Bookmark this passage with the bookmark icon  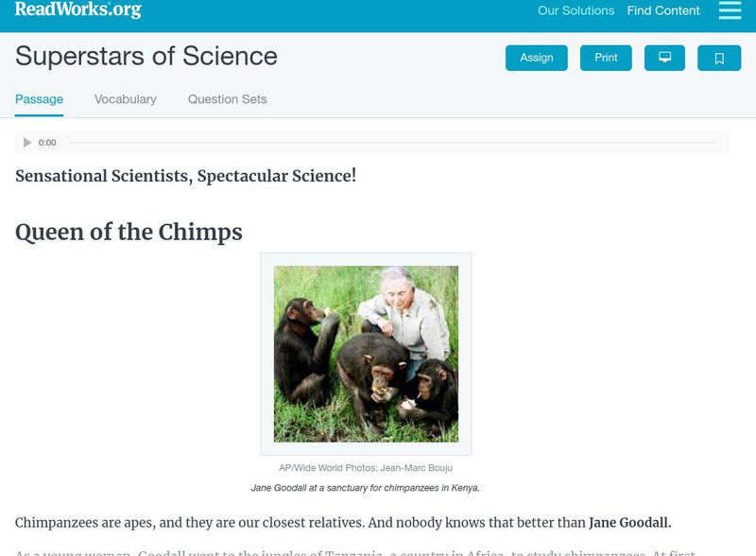[x=719, y=59]
